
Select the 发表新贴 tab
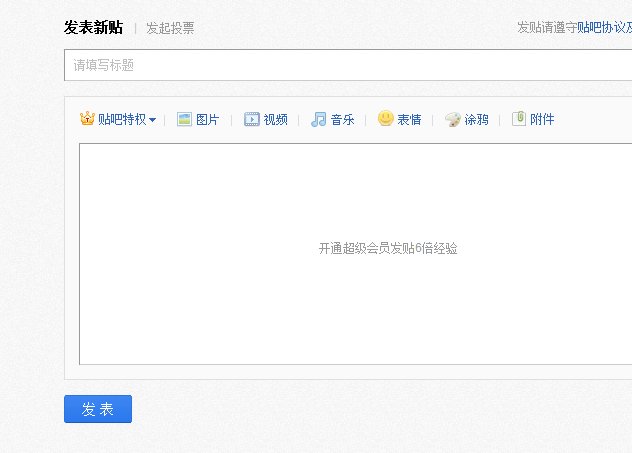tap(93, 28)
